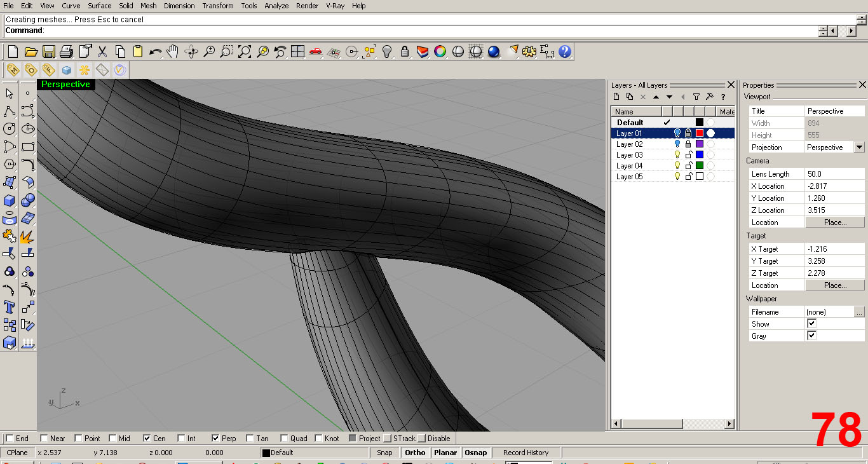Uncheck the wallpaper Gray checkbox
This screenshot has height=464, width=868.
(811, 336)
